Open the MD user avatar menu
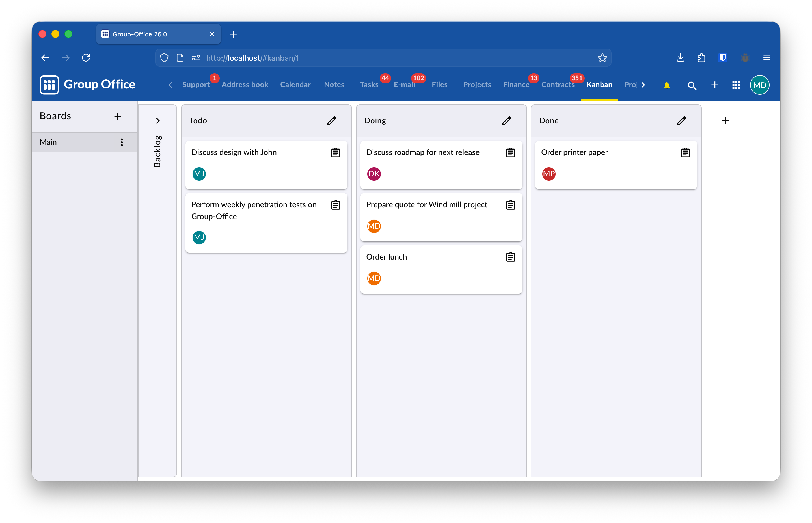This screenshot has height=523, width=812. (760, 85)
